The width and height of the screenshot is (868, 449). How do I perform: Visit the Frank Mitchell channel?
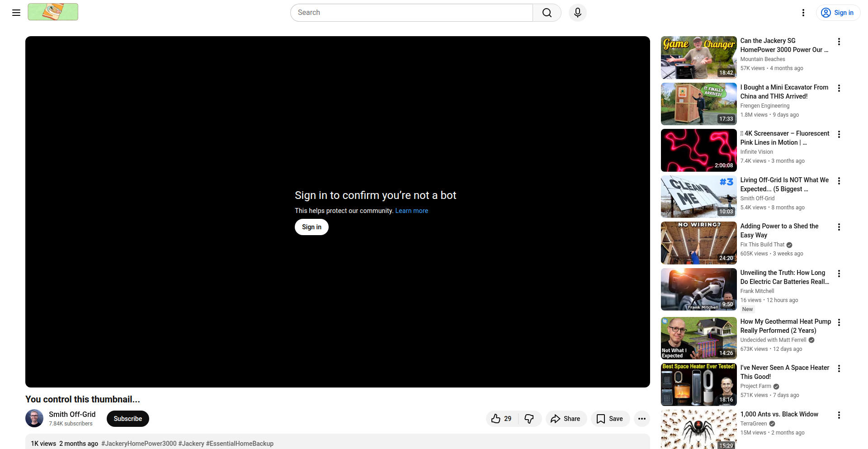click(x=757, y=291)
